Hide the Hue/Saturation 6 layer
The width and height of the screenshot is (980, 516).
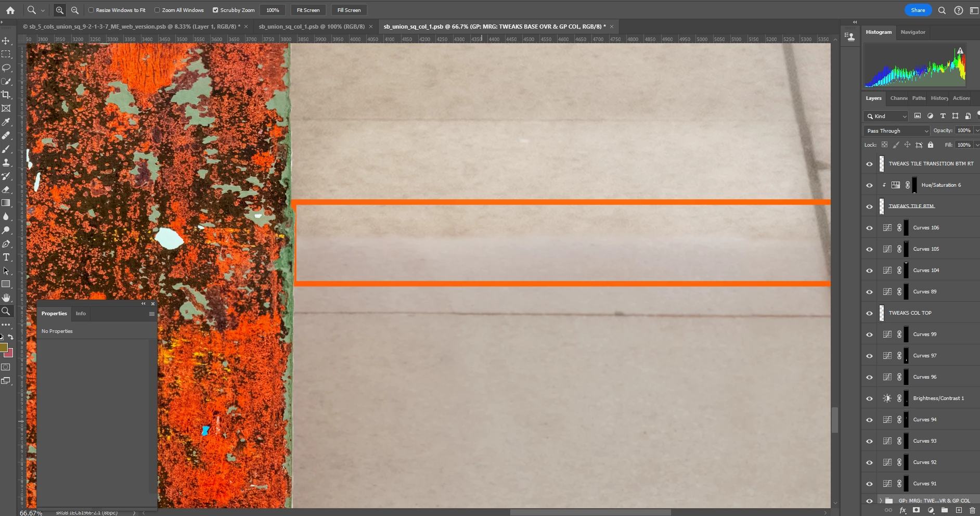coord(869,185)
